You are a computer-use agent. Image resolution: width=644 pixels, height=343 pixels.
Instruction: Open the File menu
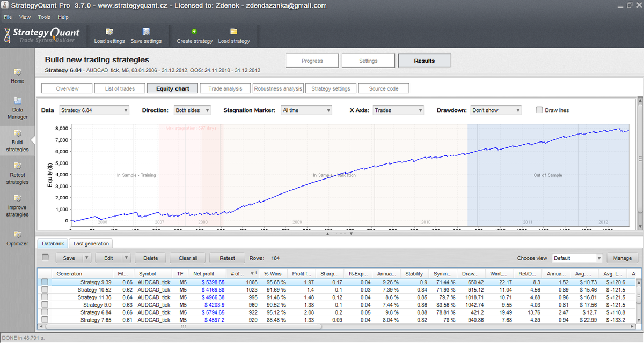[x=8, y=17]
